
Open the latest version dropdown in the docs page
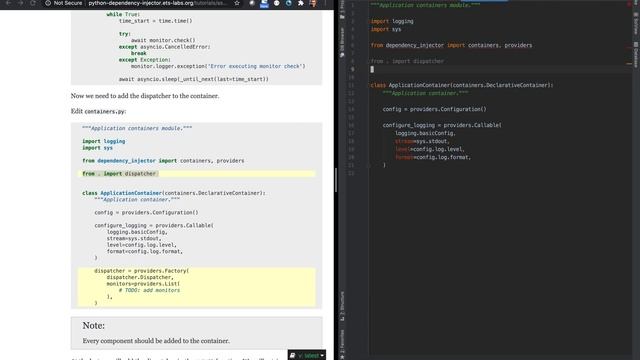[x=307, y=355]
